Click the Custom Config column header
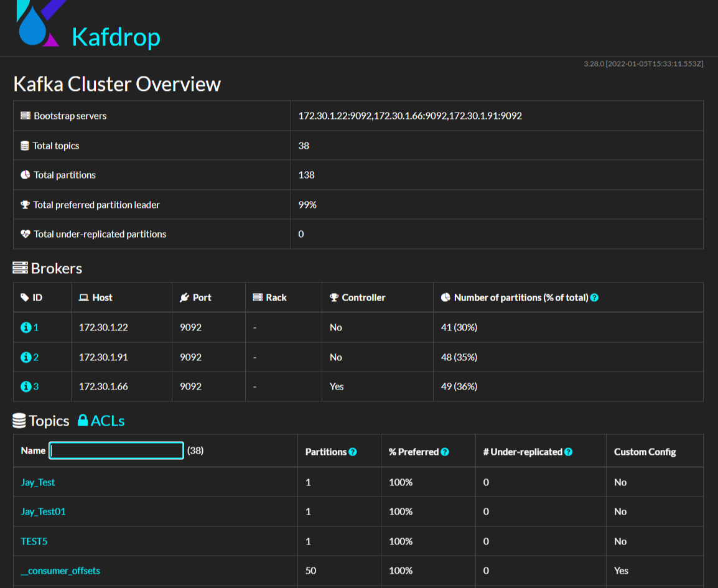The image size is (718, 588). (x=645, y=452)
